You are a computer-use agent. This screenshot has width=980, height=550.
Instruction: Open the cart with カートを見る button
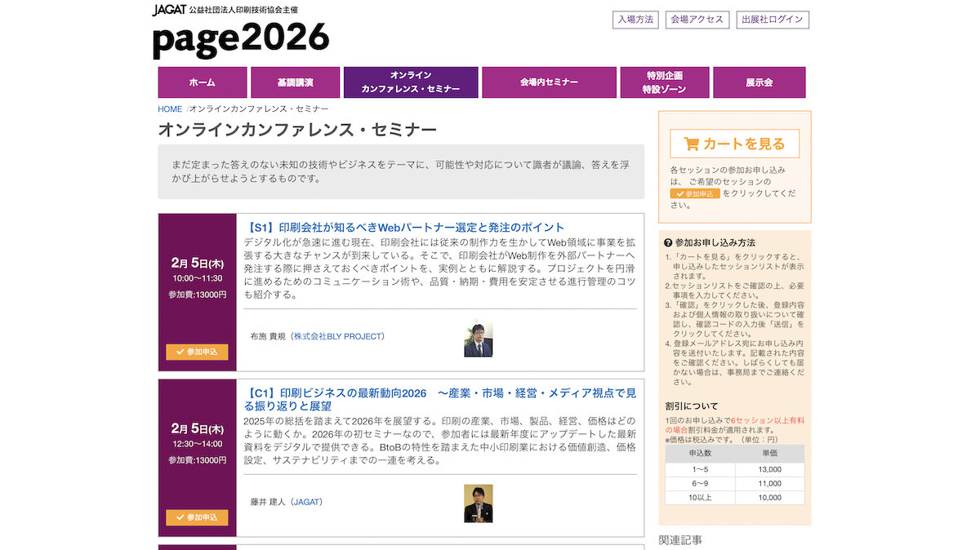734,144
